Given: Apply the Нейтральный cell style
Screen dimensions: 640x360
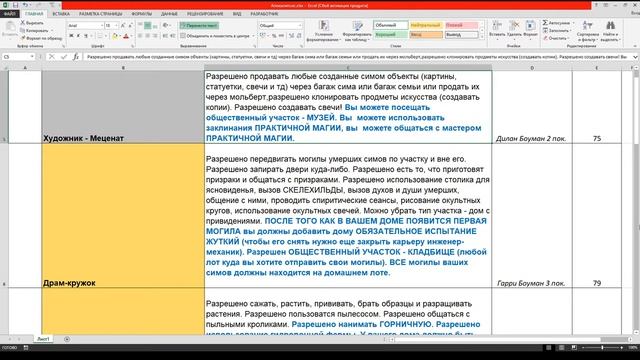Looking at the screenshot, I should (426, 25).
